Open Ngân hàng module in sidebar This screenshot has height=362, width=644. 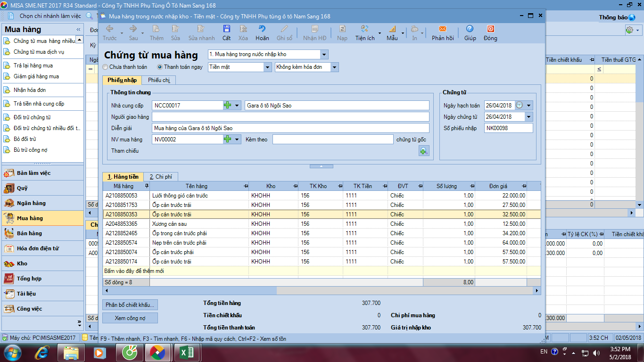pos(42,203)
